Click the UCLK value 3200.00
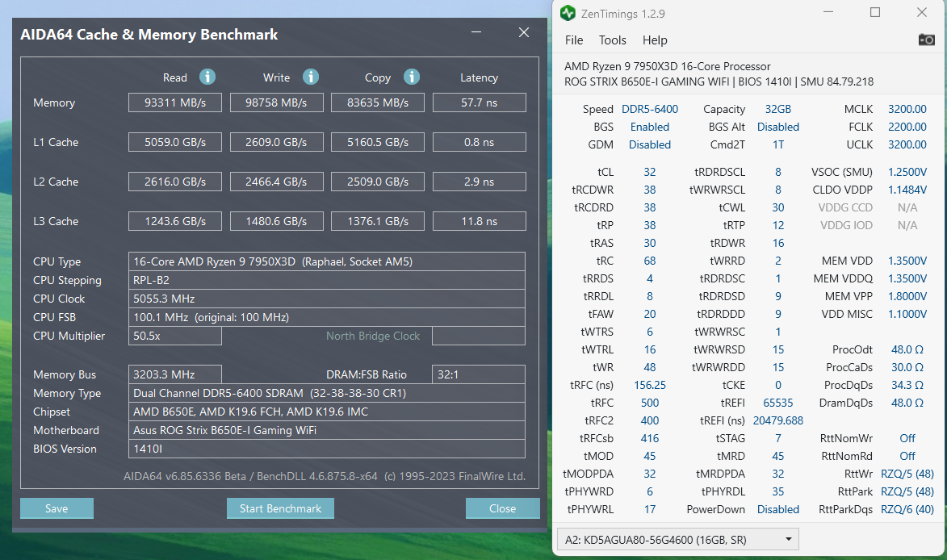 (907, 144)
